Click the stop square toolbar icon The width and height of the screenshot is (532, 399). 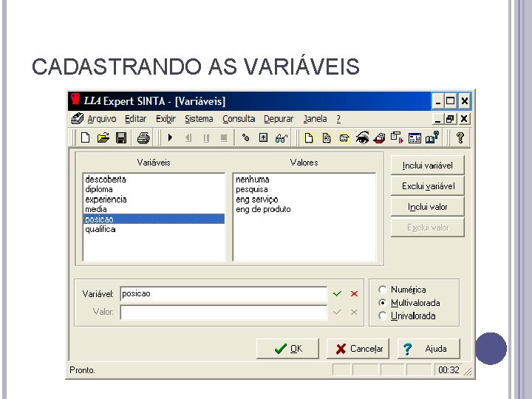pyautogui.click(x=224, y=137)
